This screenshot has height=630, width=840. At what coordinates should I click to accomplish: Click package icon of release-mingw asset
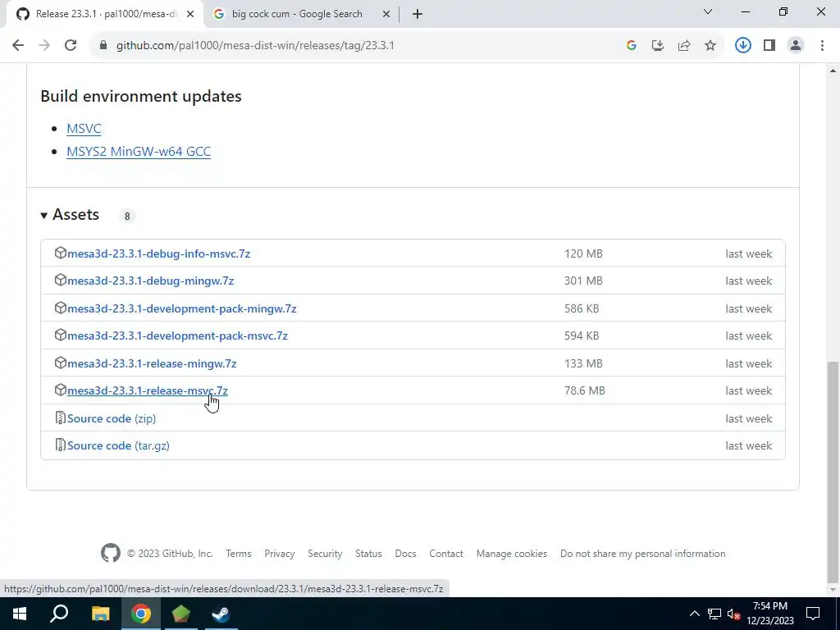pos(61,363)
